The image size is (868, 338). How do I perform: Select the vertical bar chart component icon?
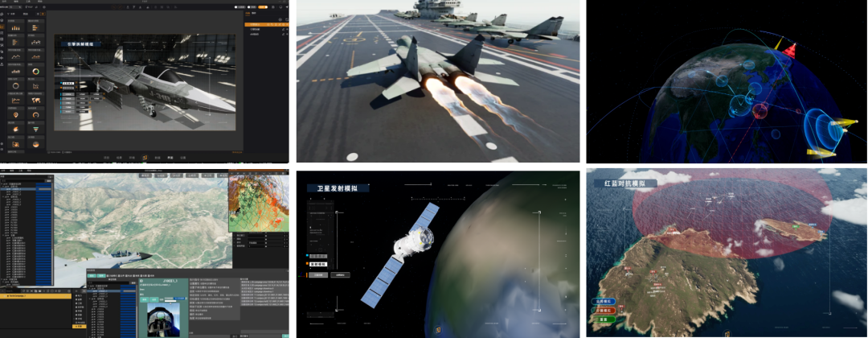[16, 27]
